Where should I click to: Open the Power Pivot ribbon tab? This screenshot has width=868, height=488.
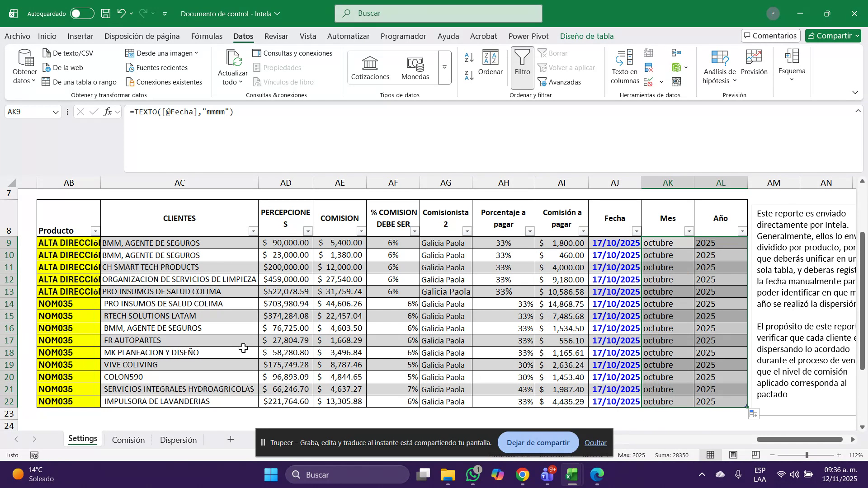pos(528,36)
